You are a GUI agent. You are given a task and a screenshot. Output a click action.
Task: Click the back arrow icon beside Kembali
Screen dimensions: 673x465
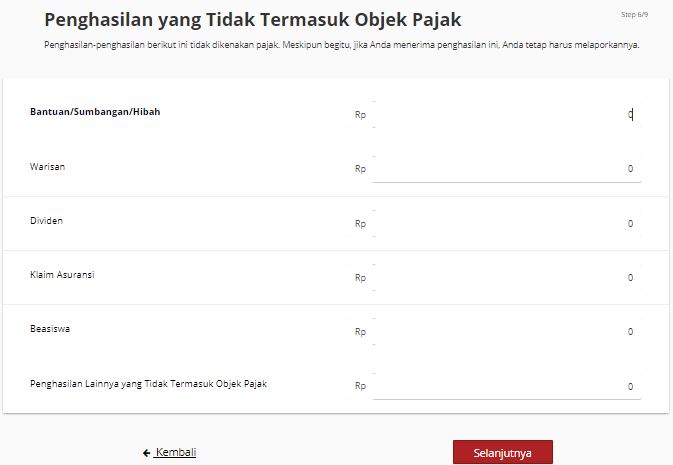147,453
